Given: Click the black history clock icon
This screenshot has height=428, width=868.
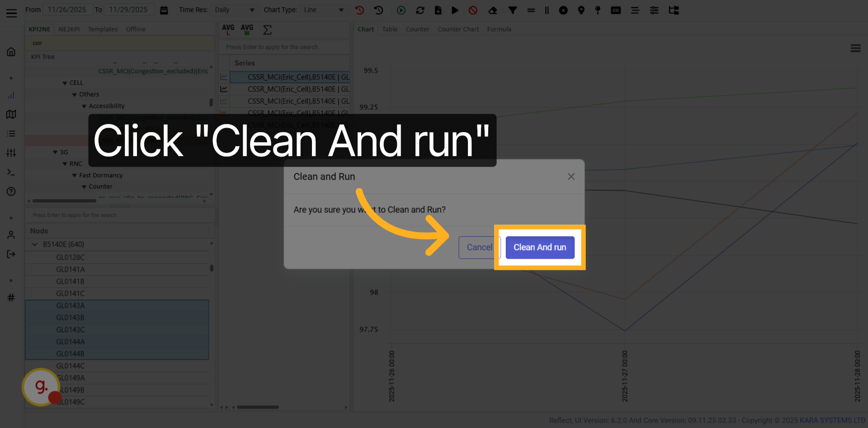Looking at the screenshot, I should pyautogui.click(x=379, y=10).
